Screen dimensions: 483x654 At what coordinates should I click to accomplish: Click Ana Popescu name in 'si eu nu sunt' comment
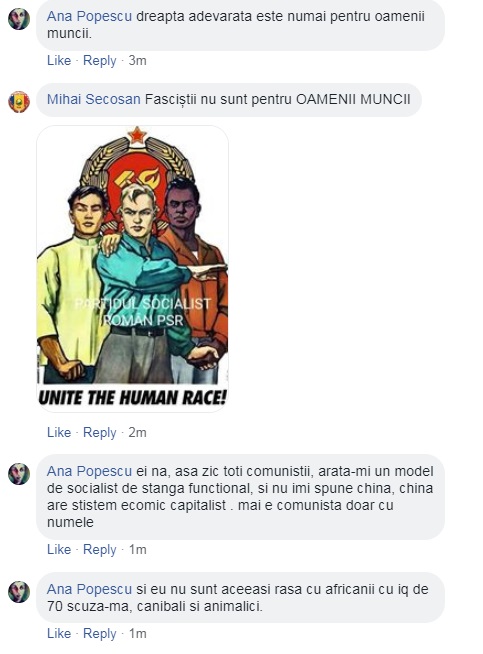89,589
